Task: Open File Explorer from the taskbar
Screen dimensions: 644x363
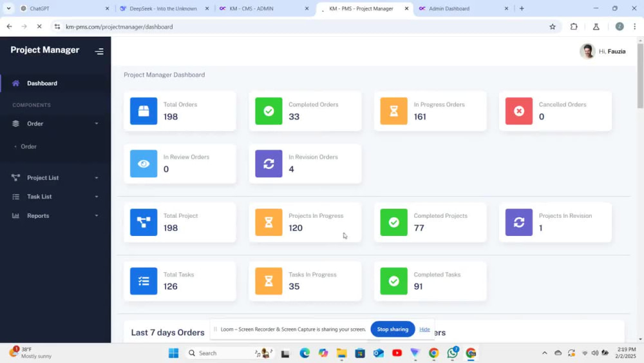Action: (341, 353)
